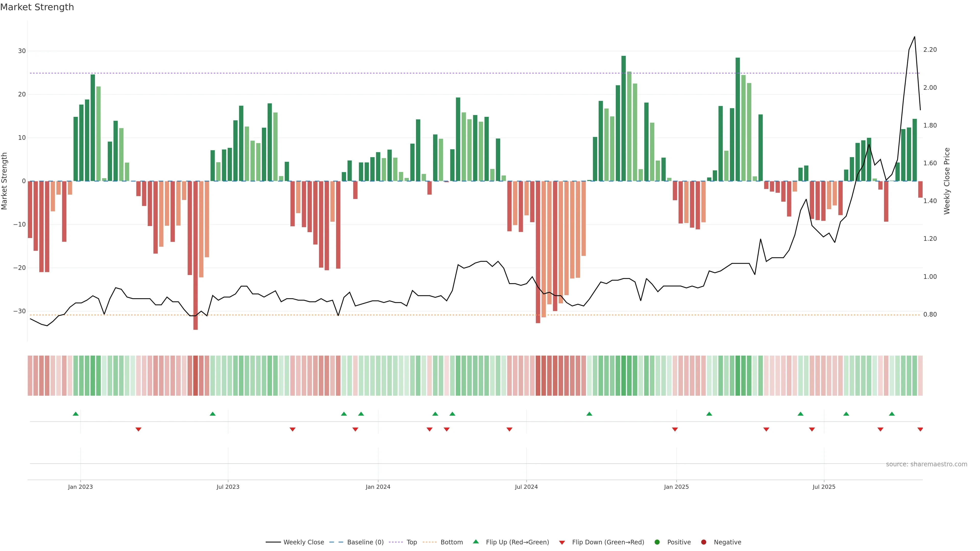The height and width of the screenshot is (551, 980).
Task: Click first green flip-up marker near Jan 2023
Action: pyautogui.click(x=76, y=414)
